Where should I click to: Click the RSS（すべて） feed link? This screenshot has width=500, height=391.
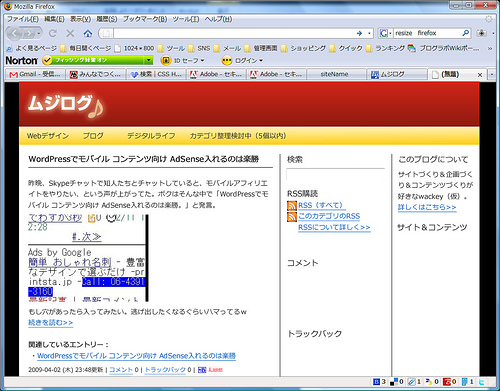tap(321, 205)
